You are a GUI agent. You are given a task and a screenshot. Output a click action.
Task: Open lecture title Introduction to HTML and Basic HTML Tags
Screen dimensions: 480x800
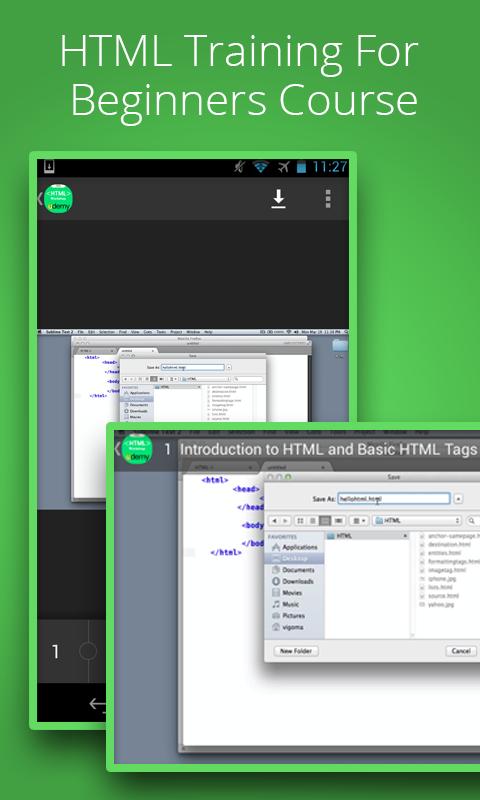[x=329, y=449]
